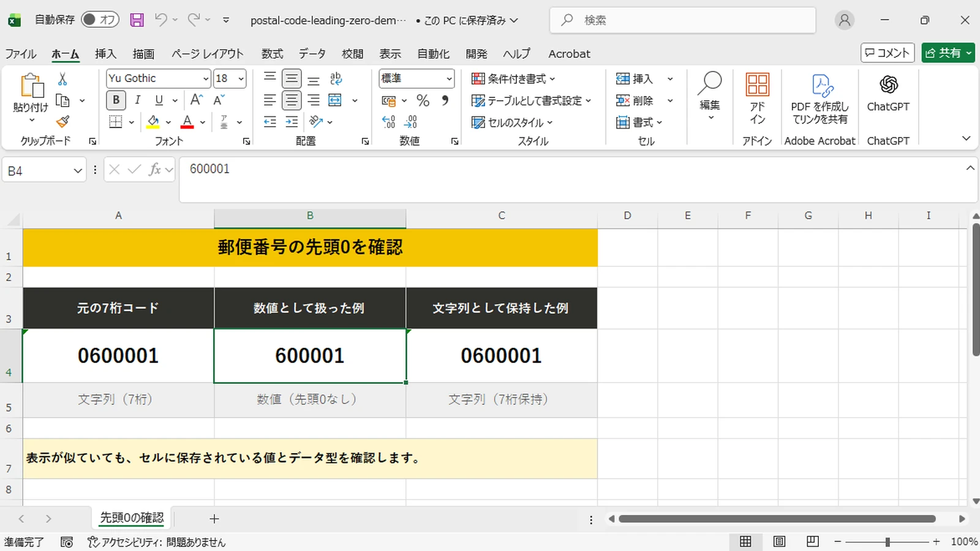Click the Percent Style icon
Screen dimensions: 980x551
[x=423, y=100]
